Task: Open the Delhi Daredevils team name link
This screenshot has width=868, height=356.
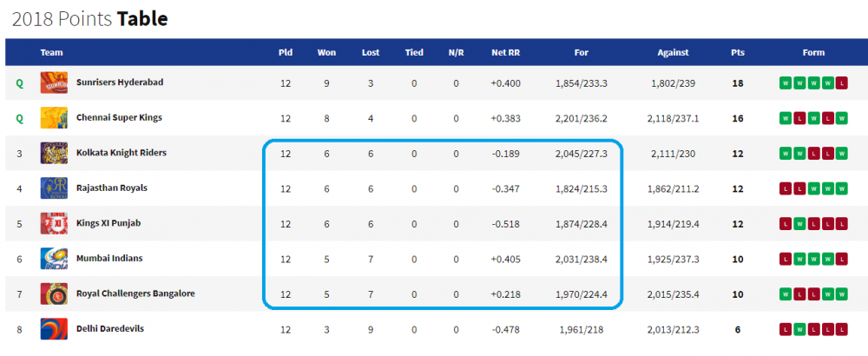Action: 110,328
